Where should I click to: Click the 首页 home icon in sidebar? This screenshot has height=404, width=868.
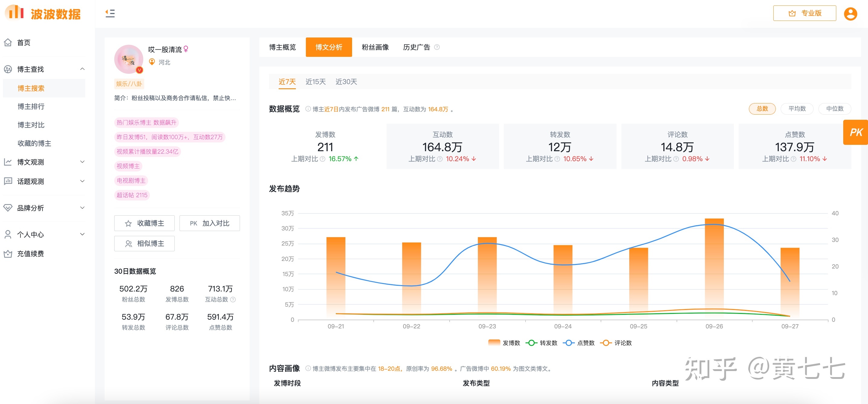(x=8, y=43)
